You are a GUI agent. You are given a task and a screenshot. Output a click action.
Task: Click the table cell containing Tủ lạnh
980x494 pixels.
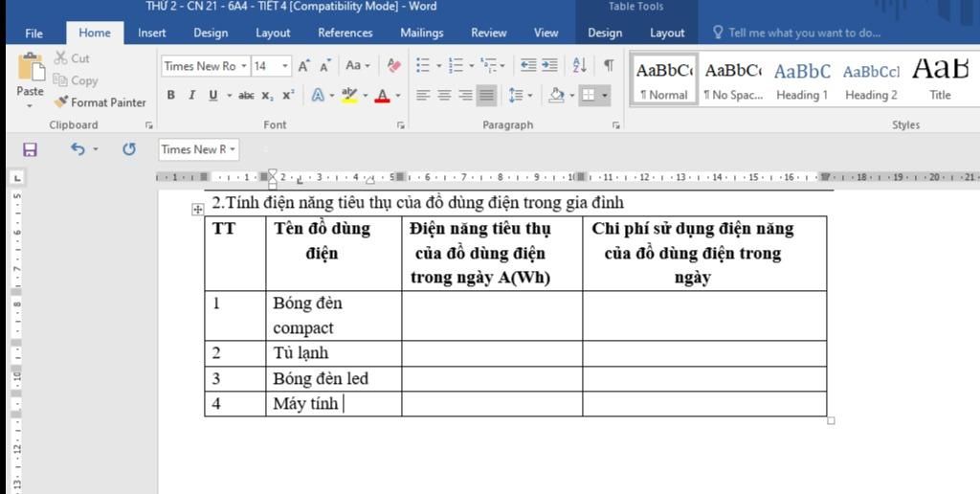coord(334,353)
